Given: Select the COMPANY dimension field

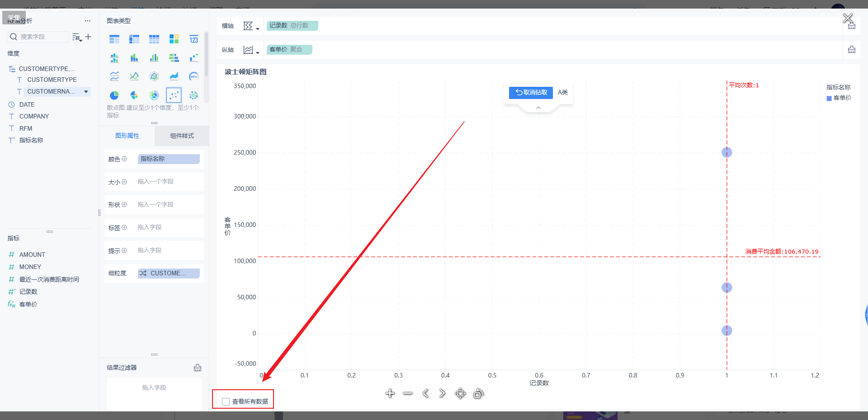Looking at the screenshot, I should click(34, 116).
